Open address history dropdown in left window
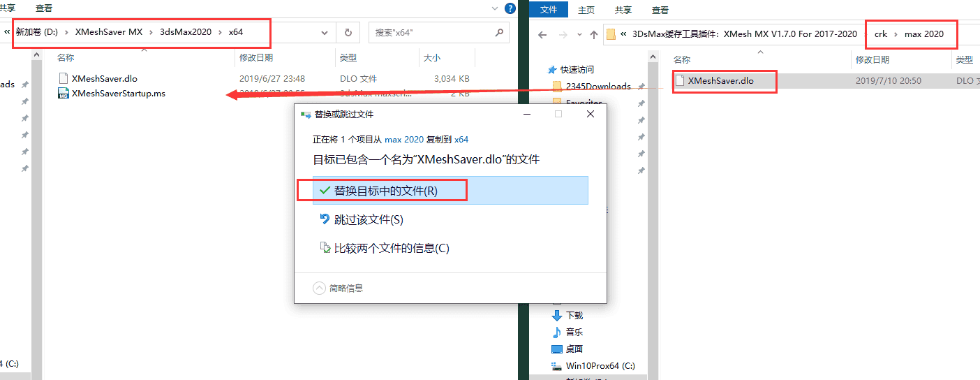 coord(325,32)
